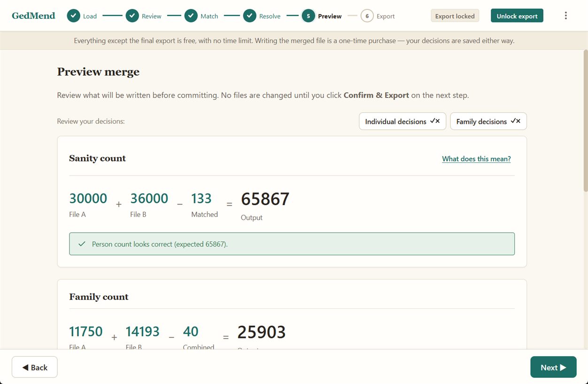Screen dimensions: 588x384
Task: Click the Next button
Action: tap(553, 367)
